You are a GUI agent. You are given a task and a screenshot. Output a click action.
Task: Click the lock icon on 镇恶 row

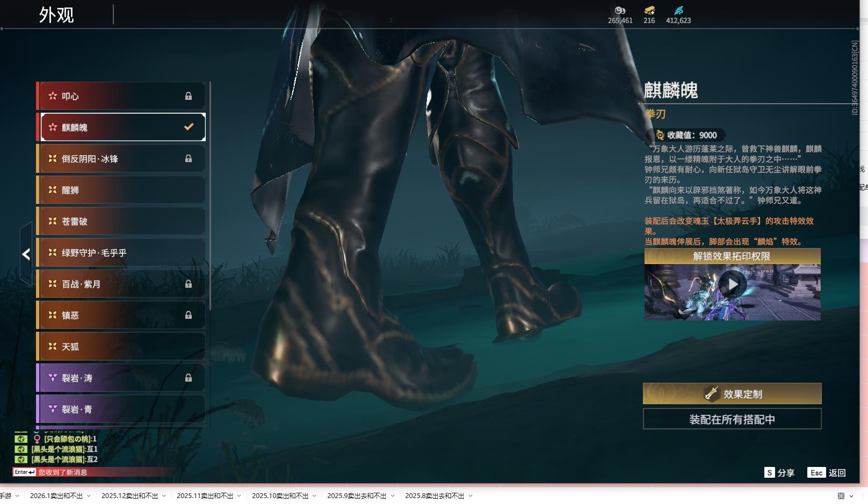pos(189,315)
